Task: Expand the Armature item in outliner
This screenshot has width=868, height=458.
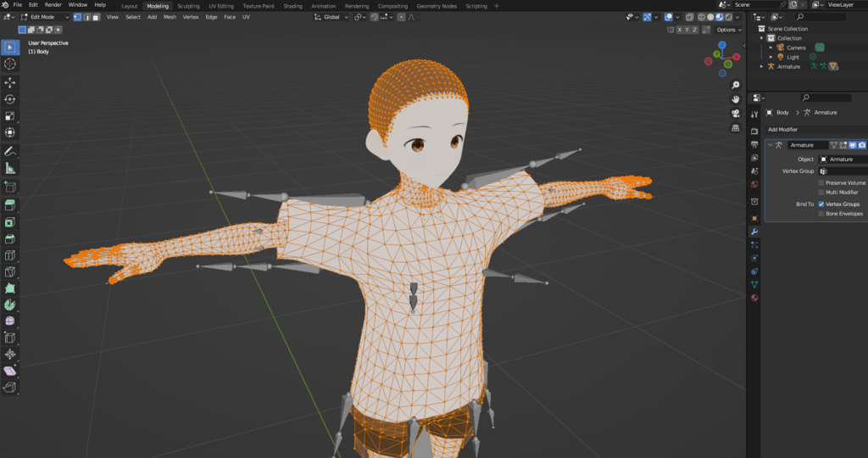Action: tap(761, 66)
